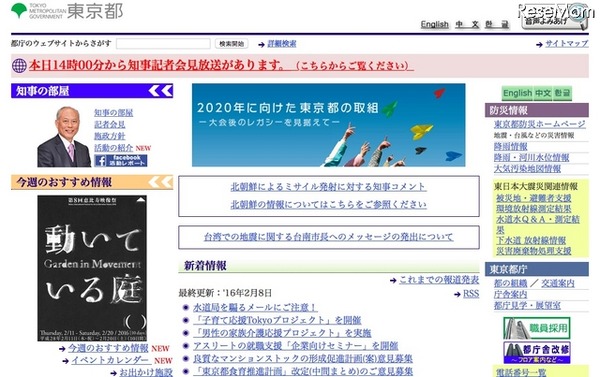The image size is (600, 377).
Task: Open the これまでの報道発表 link
Action: click(x=439, y=280)
